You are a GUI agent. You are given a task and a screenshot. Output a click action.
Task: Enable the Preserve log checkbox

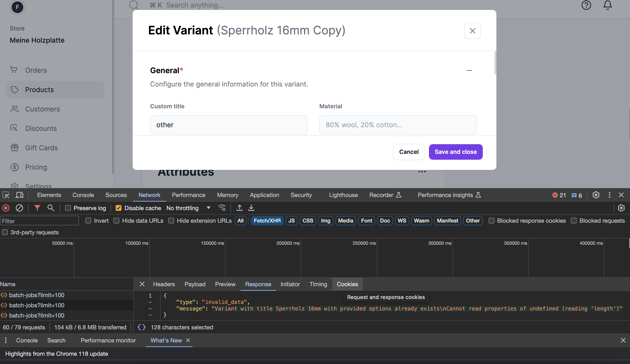pos(68,208)
